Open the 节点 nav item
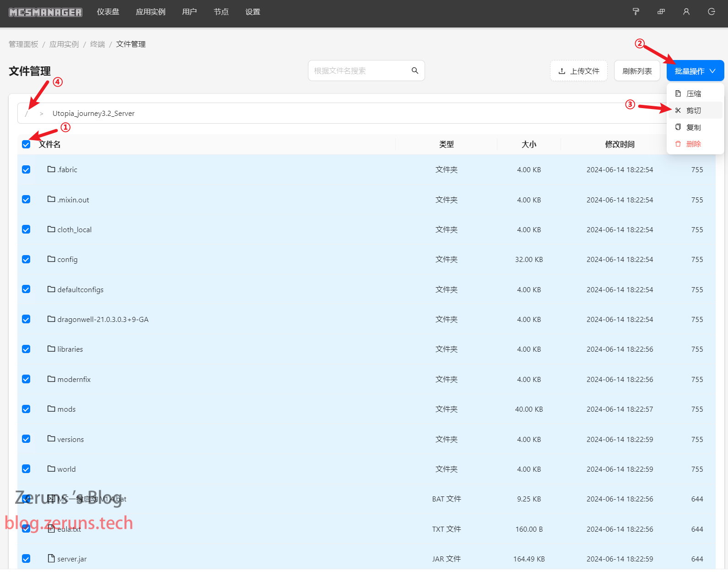The width and height of the screenshot is (728, 572). coord(221,12)
